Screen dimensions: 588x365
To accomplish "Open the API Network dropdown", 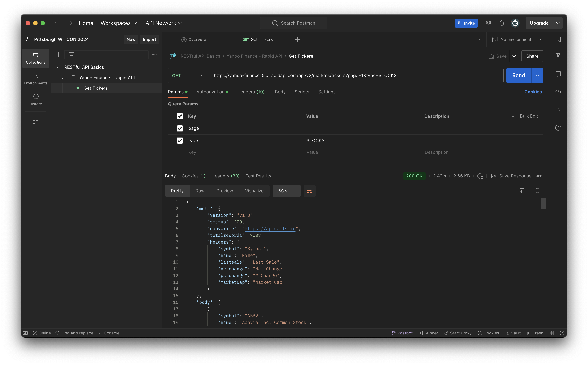I will point(164,23).
